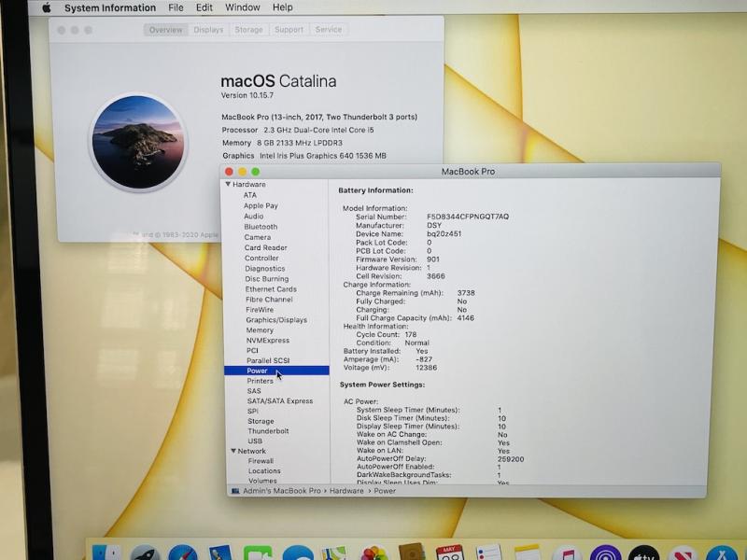Open News icon in the Dock

(683, 553)
